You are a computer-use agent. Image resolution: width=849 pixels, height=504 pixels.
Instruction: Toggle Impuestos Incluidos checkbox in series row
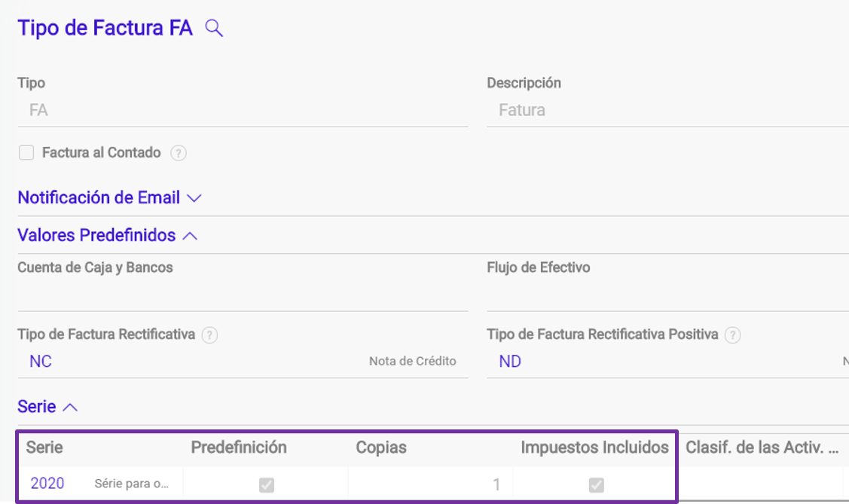[596, 484]
